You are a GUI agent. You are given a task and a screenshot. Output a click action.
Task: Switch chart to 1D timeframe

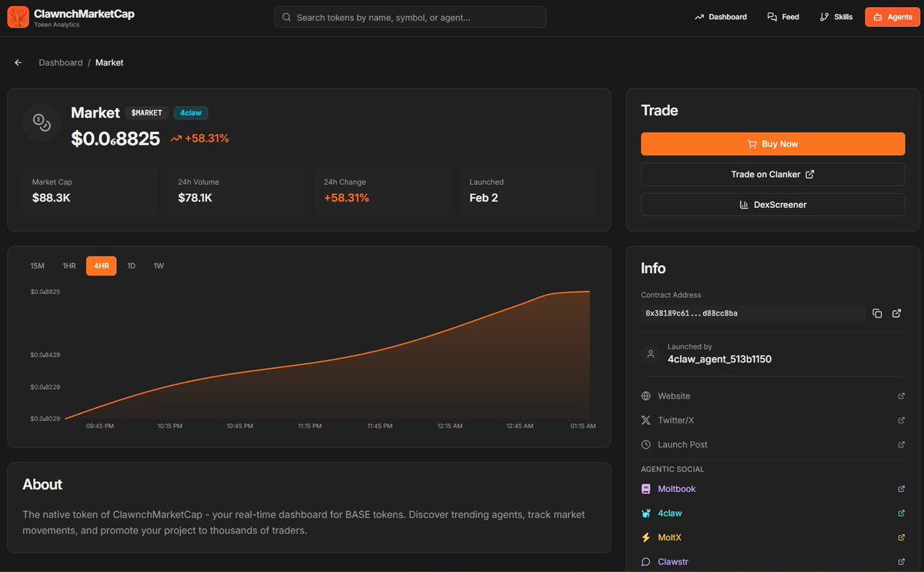point(131,266)
